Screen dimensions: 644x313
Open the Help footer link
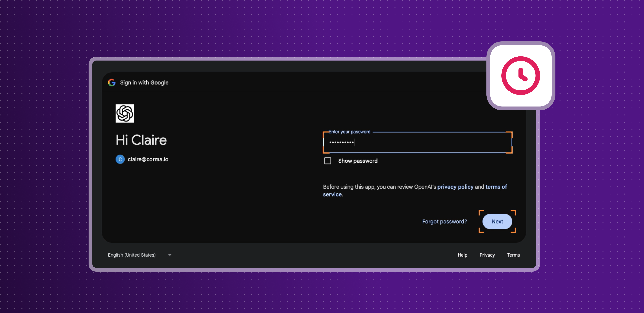[x=462, y=255]
